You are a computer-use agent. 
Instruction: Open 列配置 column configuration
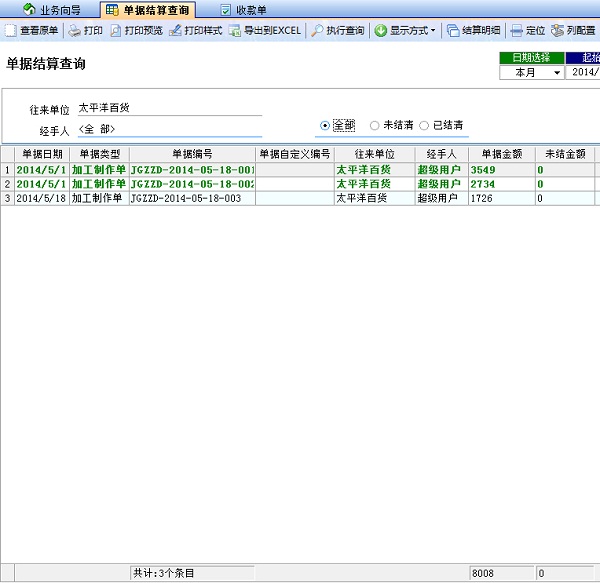click(x=573, y=31)
